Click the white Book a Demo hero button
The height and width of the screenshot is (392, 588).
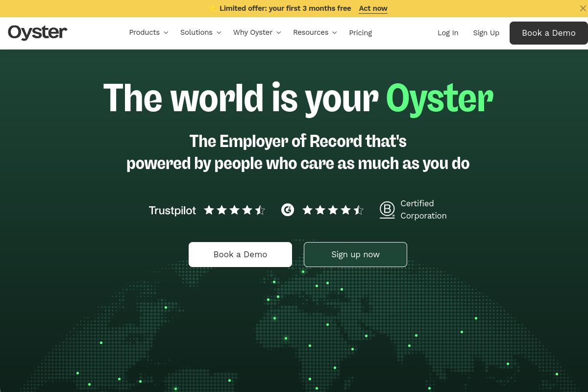coord(240,254)
